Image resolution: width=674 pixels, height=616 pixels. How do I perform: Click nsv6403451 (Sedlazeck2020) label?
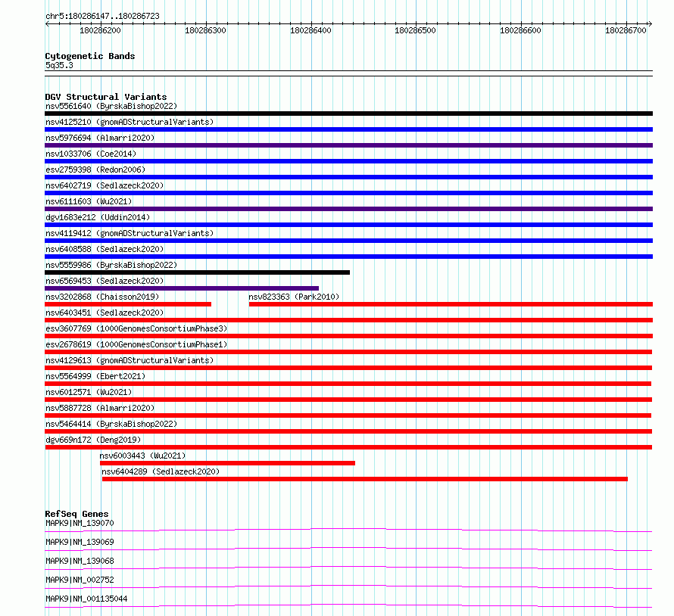click(105, 313)
